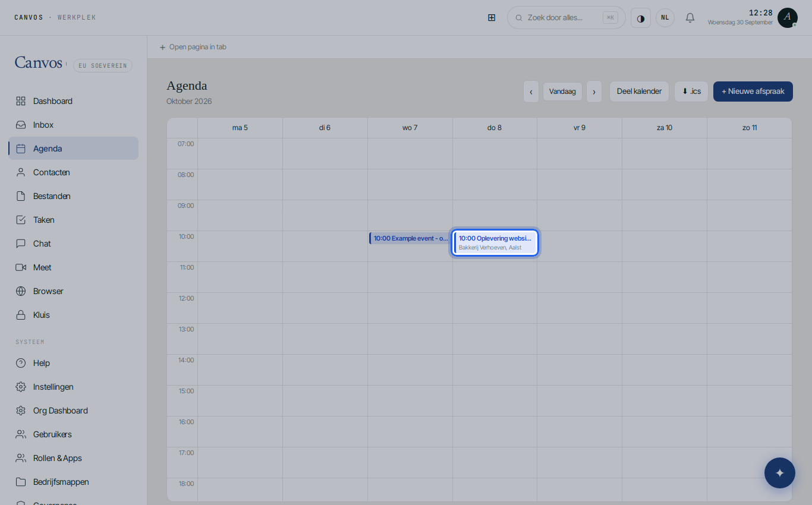Image resolution: width=812 pixels, height=505 pixels.
Task: Click the EU SOEVEREIN badge
Action: pyautogui.click(x=103, y=65)
